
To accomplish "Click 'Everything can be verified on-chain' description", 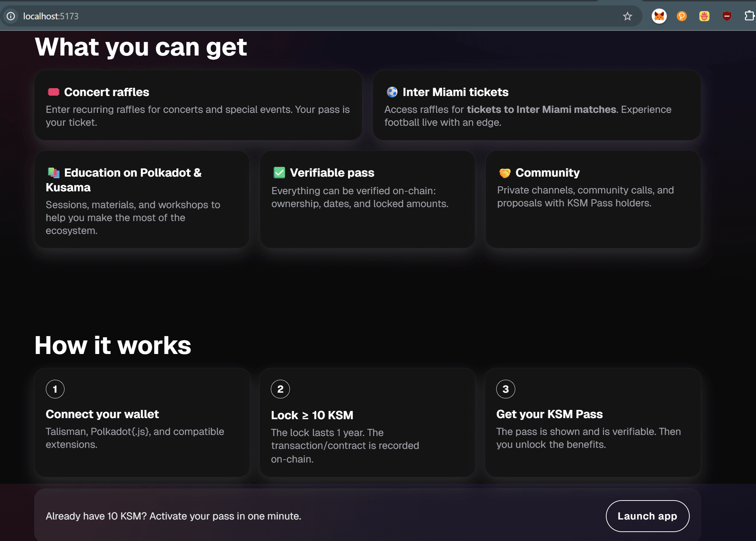I will coord(360,197).
